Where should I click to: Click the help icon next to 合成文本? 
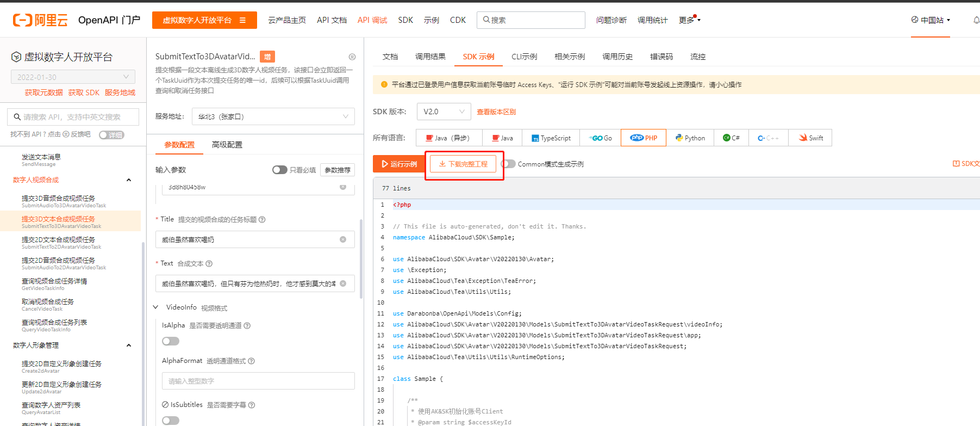209,264
